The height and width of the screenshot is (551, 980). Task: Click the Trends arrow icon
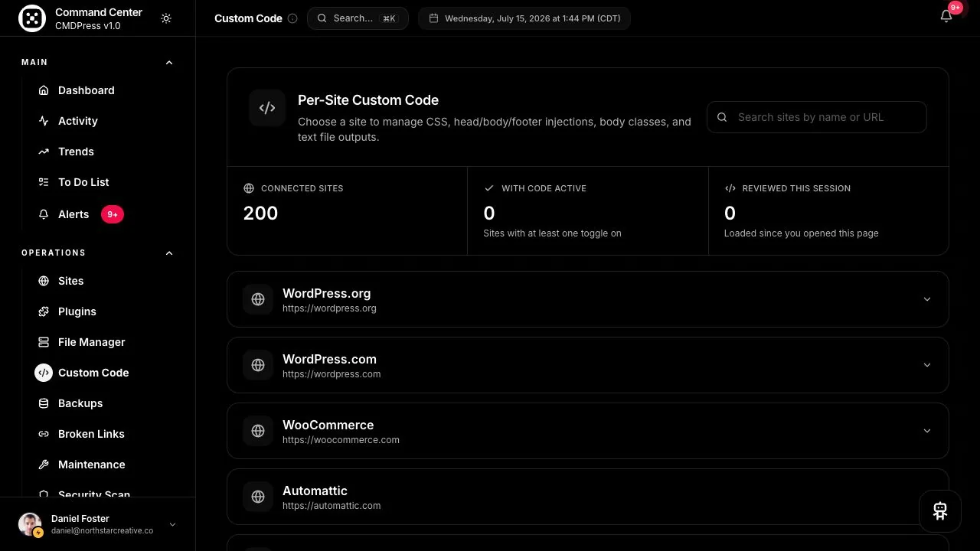pos(44,152)
